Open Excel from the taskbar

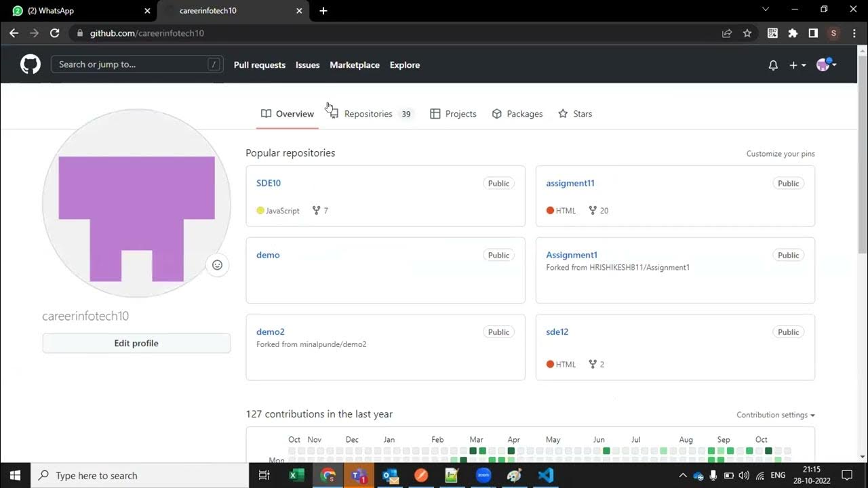pos(296,475)
